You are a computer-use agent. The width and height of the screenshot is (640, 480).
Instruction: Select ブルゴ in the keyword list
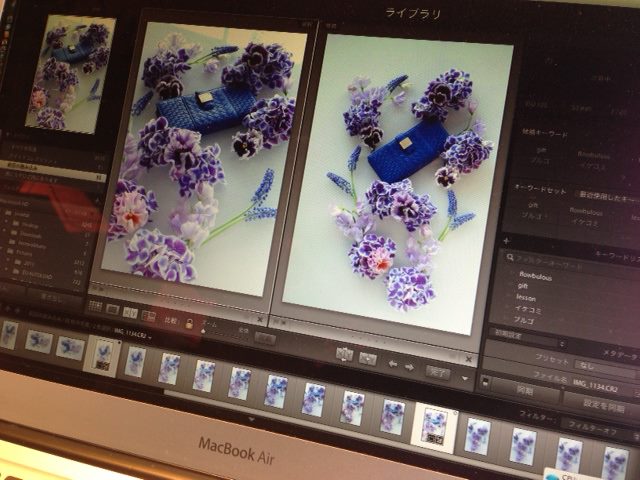point(523,320)
